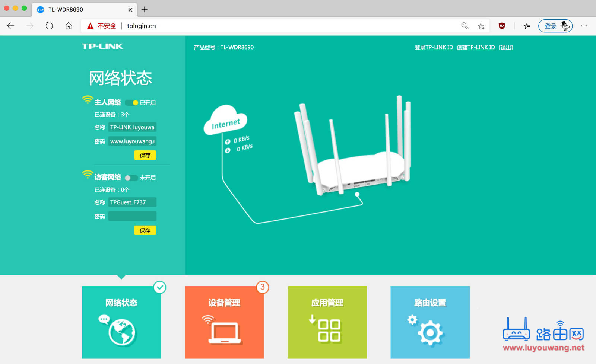
Task: Click the upload speed arrow icon
Action: click(228, 142)
